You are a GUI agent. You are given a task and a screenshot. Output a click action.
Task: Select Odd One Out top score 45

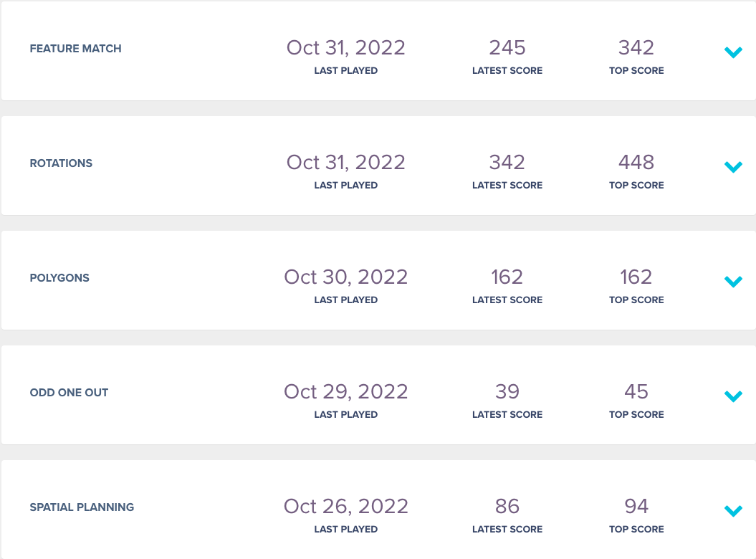(x=636, y=391)
